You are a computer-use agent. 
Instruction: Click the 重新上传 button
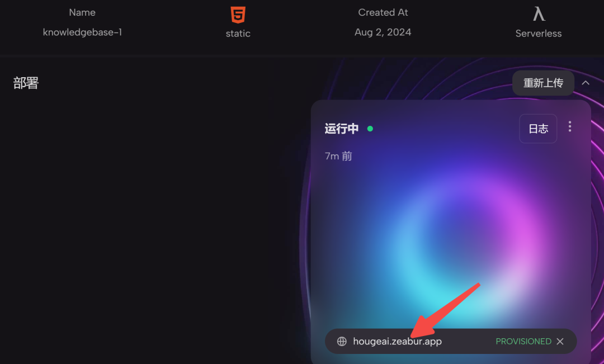coord(543,83)
